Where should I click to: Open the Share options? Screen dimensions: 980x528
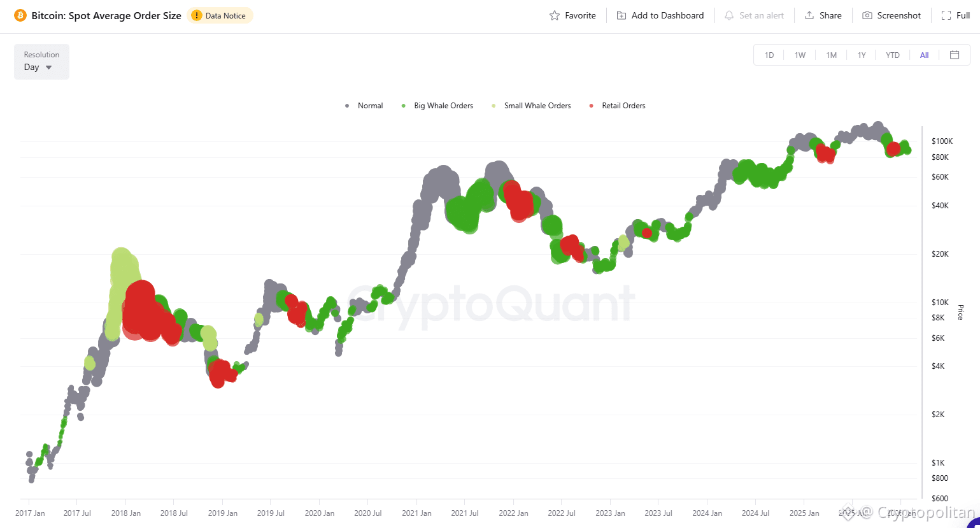click(823, 15)
